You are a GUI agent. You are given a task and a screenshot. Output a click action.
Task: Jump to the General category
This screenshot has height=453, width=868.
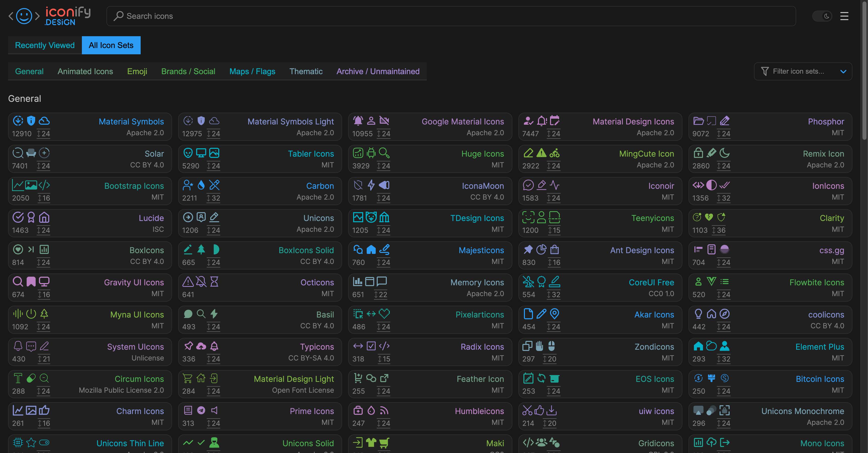click(x=29, y=71)
